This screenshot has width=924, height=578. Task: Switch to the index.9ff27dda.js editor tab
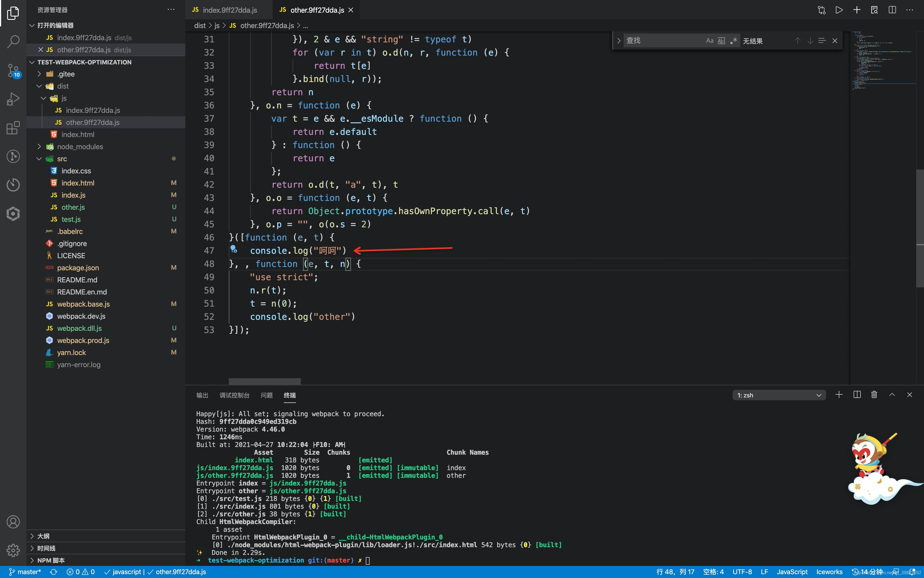[229, 10]
